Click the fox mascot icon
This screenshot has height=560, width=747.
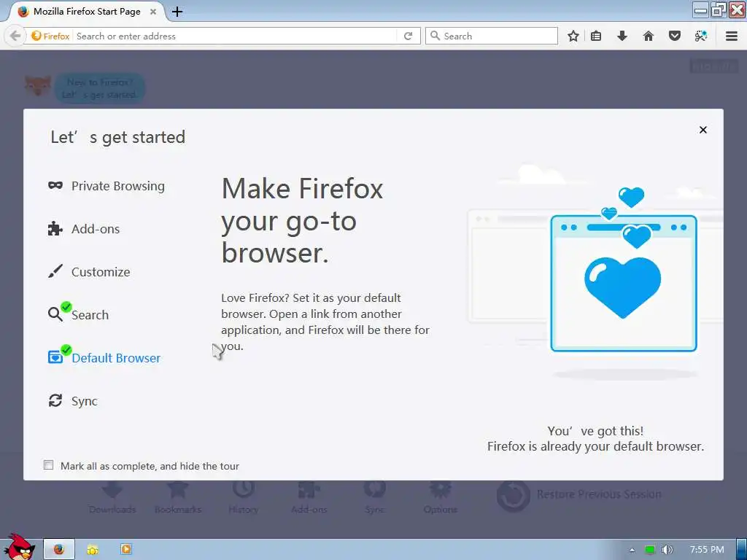tap(38, 86)
